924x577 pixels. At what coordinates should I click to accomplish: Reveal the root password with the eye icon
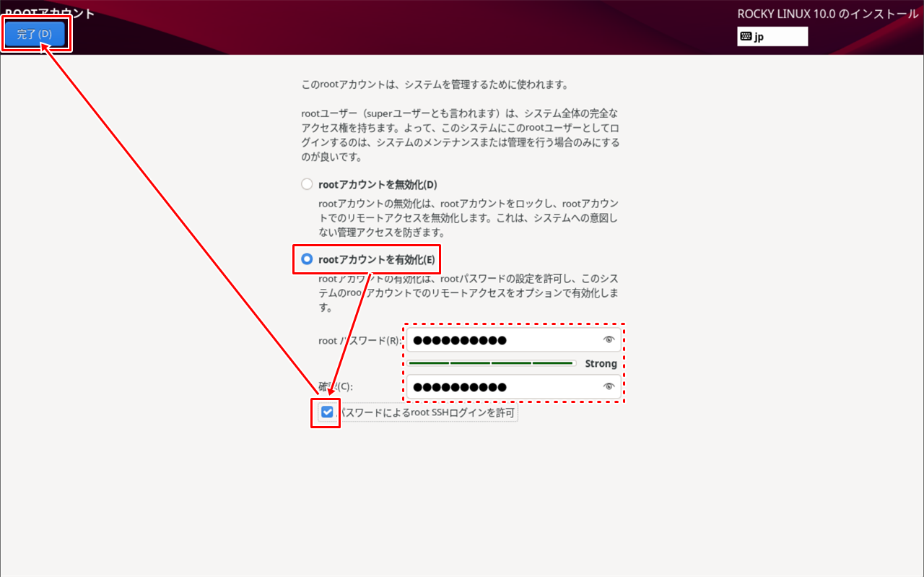609,339
